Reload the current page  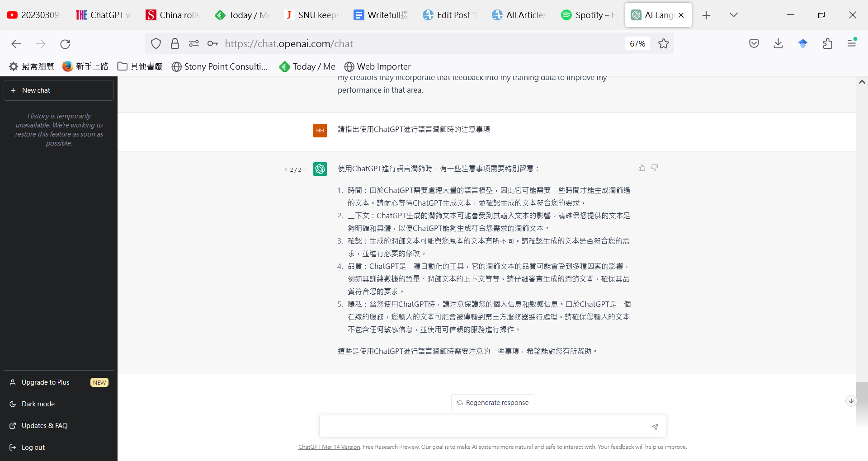pyautogui.click(x=65, y=44)
